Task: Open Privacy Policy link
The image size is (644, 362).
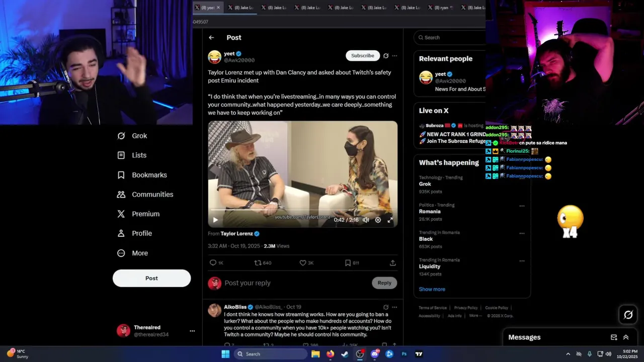Action: tap(466, 308)
